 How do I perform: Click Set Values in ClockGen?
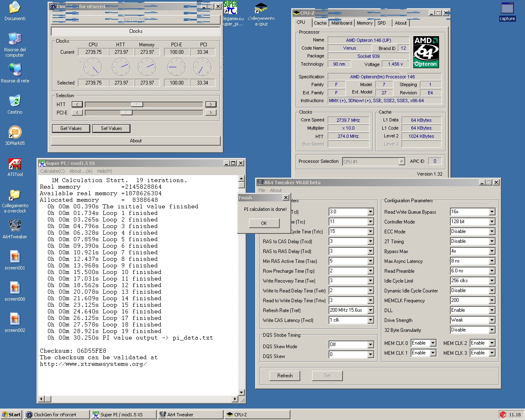pos(112,128)
